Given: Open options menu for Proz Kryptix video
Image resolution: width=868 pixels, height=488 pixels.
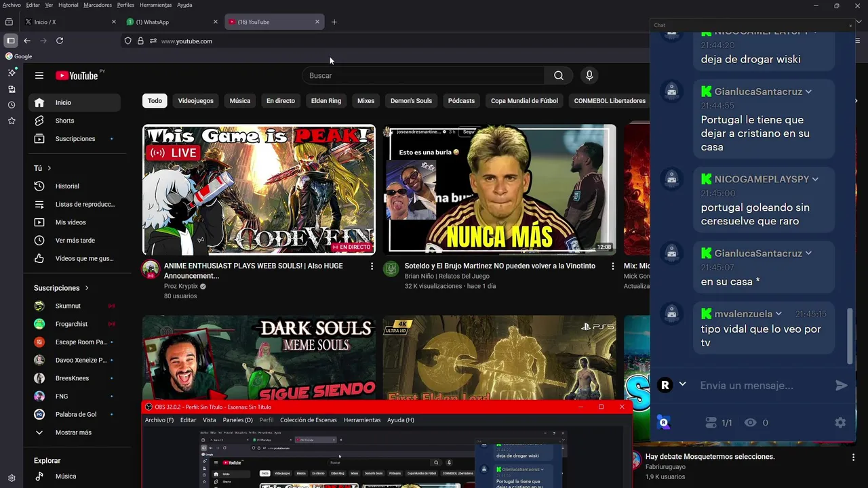Looking at the screenshot, I should [x=372, y=267].
